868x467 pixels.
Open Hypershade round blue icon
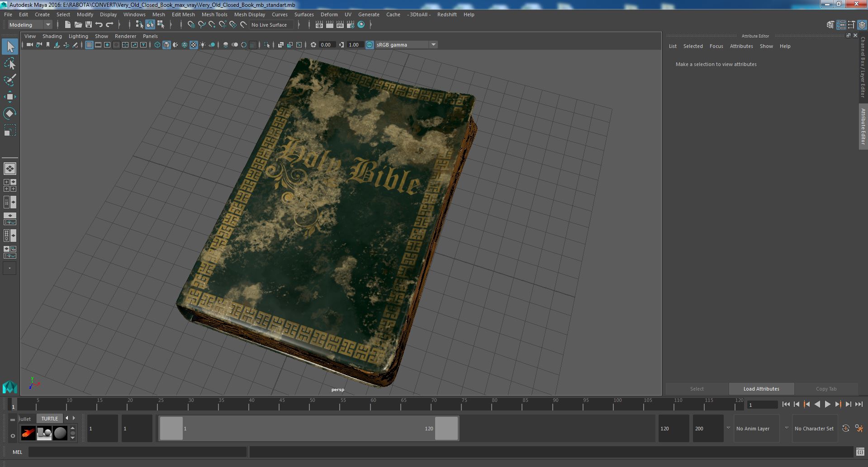(361, 25)
